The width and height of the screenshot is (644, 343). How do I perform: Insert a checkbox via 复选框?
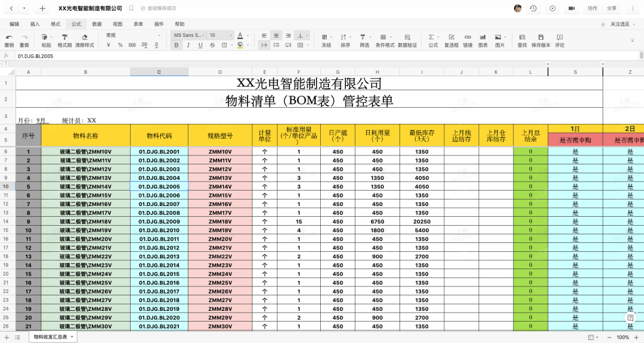tap(451, 40)
